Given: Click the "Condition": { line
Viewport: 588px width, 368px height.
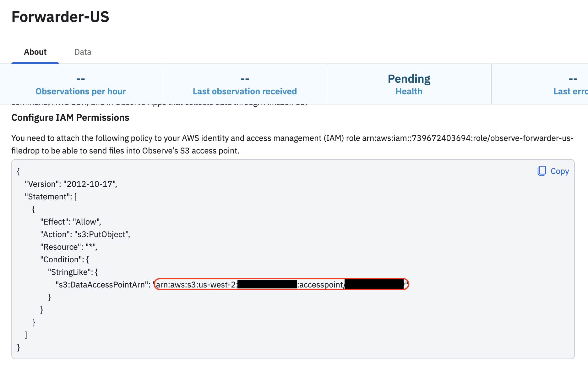Looking at the screenshot, I should (65, 259).
